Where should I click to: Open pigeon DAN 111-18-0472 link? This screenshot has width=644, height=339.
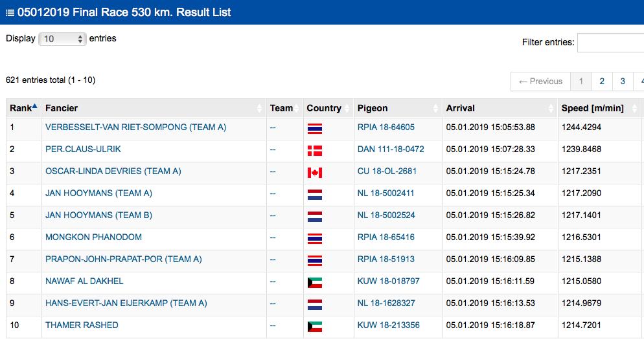pos(391,149)
